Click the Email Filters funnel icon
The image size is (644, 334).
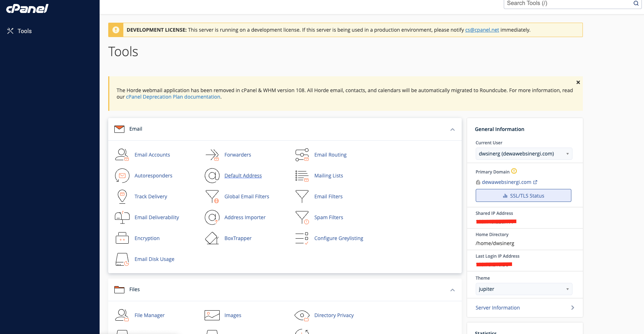[302, 197]
